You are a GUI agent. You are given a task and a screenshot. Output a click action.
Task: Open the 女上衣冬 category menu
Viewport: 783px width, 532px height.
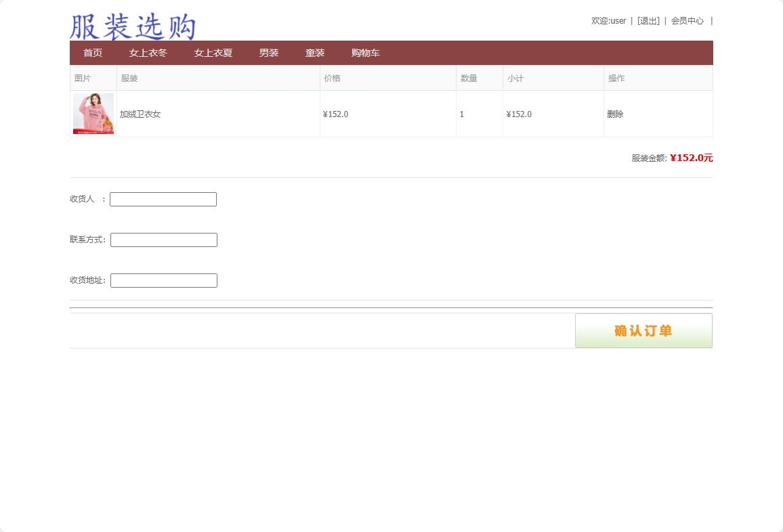point(147,53)
